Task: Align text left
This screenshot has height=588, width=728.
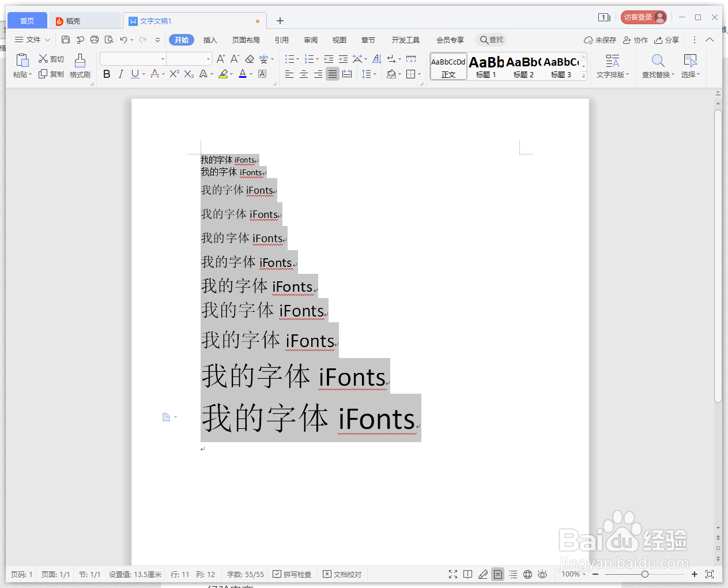Action: 289,74
